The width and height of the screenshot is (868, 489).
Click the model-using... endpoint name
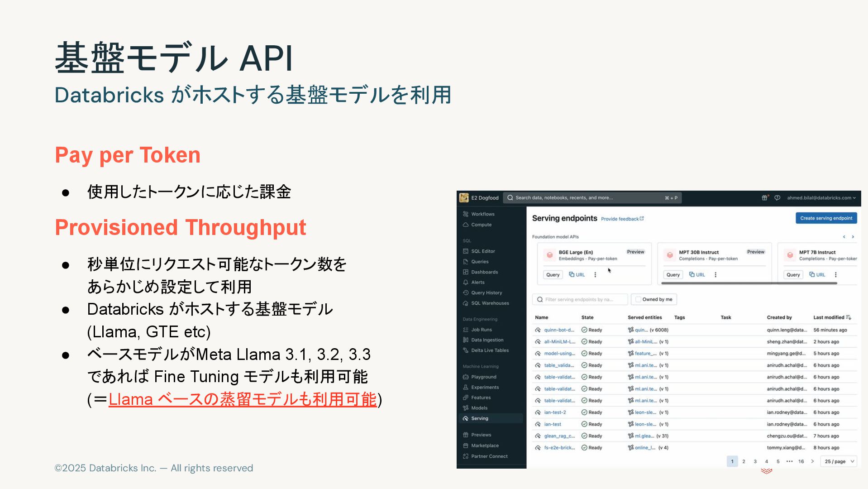[559, 354]
